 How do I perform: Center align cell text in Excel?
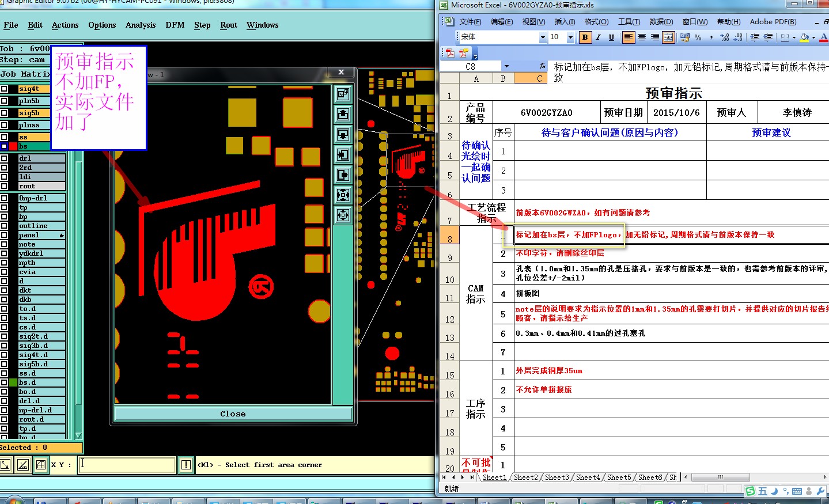(x=642, y=37)
